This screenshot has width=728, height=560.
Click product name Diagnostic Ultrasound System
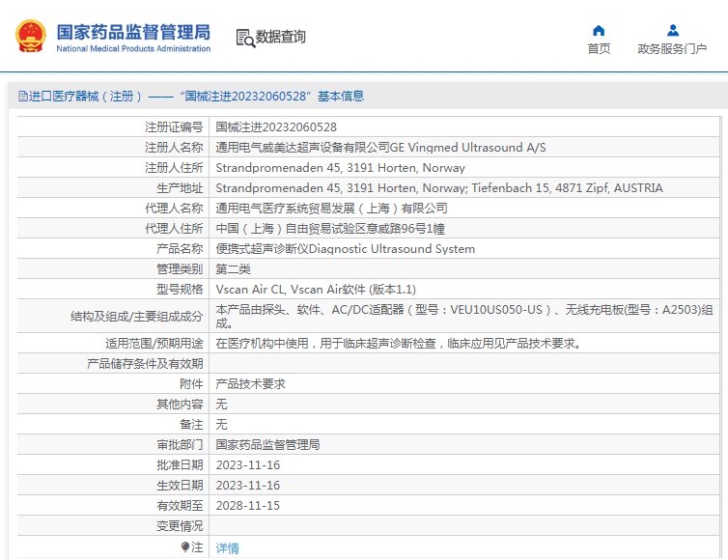pyautogui.click(x=345, y=249)
